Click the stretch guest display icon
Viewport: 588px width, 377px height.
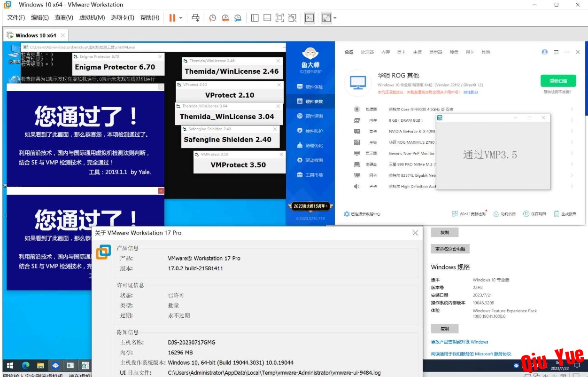pyautogui.click(x=326, y=18)
